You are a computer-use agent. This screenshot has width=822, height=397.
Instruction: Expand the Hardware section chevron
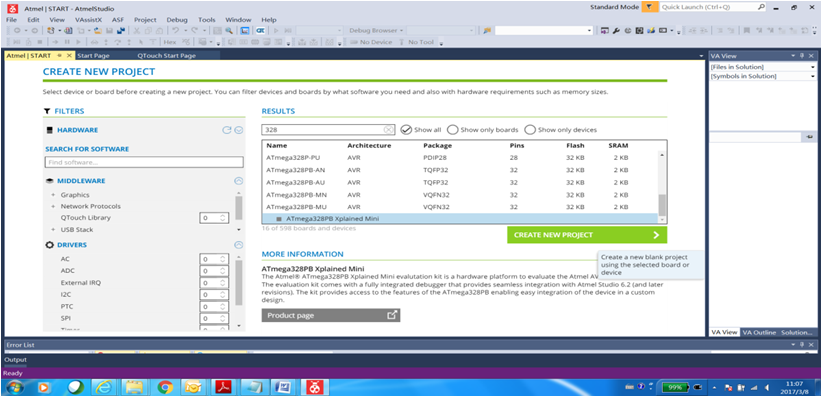(x=239, y=130)
